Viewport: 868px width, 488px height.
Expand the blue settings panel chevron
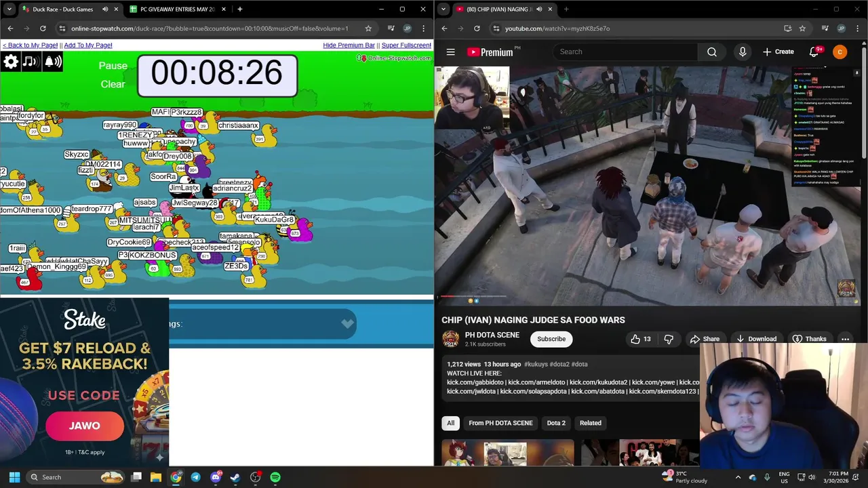pyautogui.click(x=347, y=323)
